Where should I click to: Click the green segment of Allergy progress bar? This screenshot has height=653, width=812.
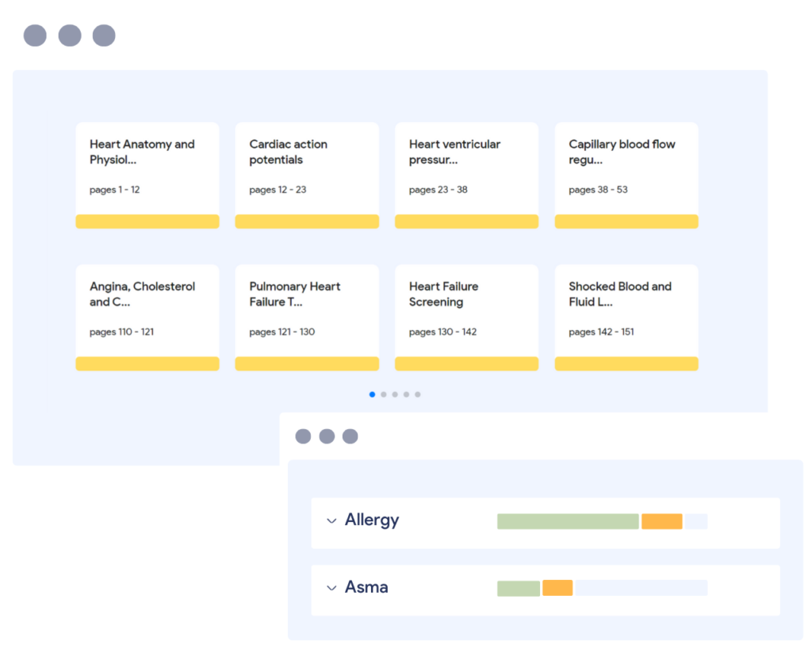point(568,521)
